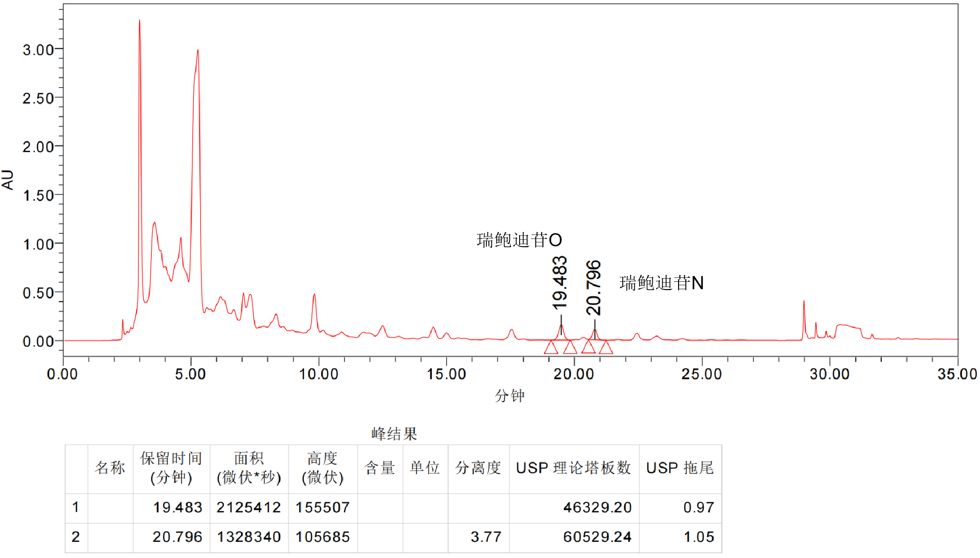
Task: Click the leftmost red triangle baseline marker
Action: click(x=551, y=348)
